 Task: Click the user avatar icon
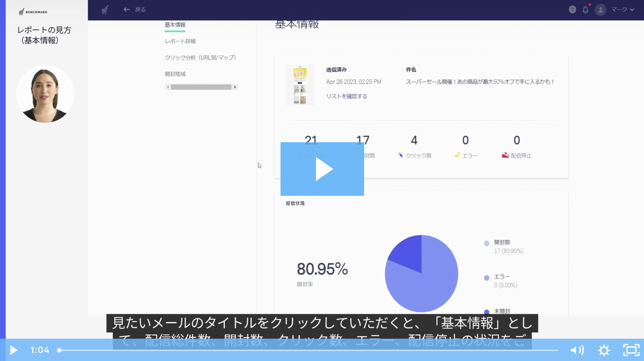pyautogui.click(x=600, y=10)
